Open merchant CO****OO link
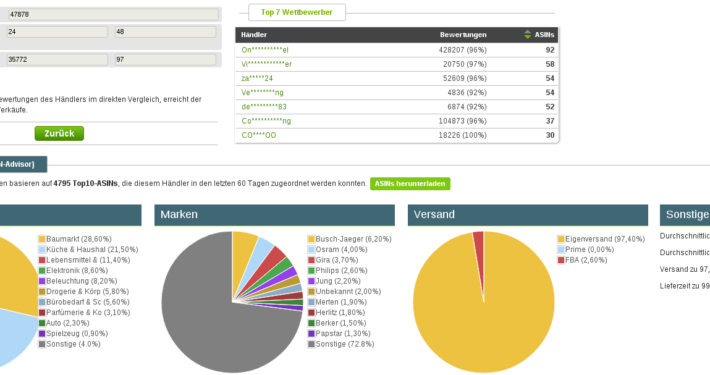 coord(259,135)
